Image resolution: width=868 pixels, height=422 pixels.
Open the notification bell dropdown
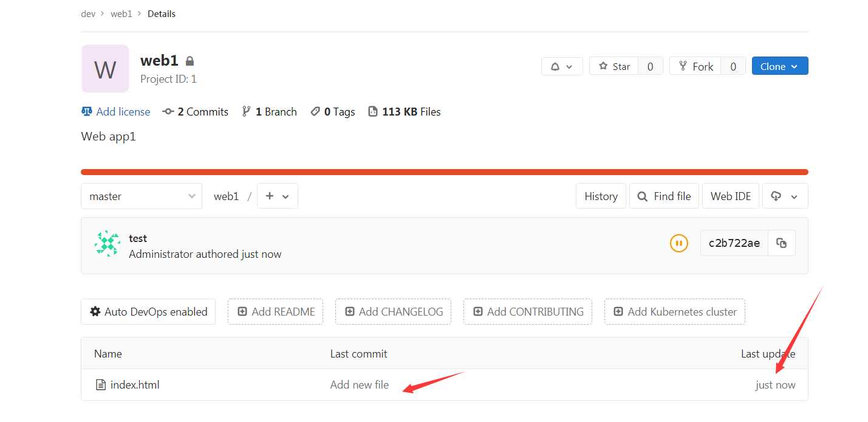pos(562,66)
